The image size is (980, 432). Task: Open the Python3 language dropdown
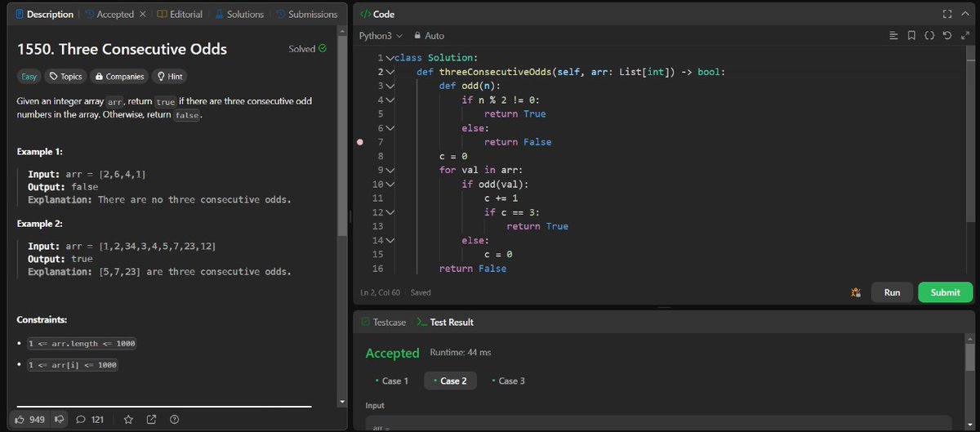[381, 36]
